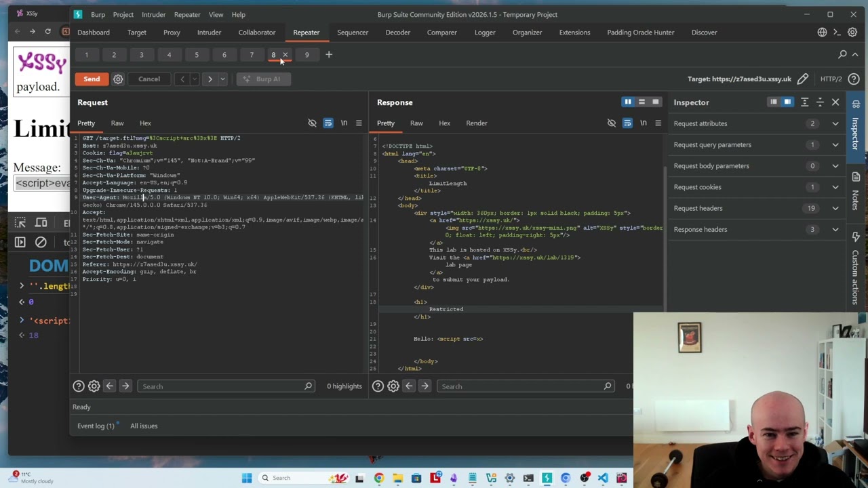Open Repeater send settings gear

point(118,79)
